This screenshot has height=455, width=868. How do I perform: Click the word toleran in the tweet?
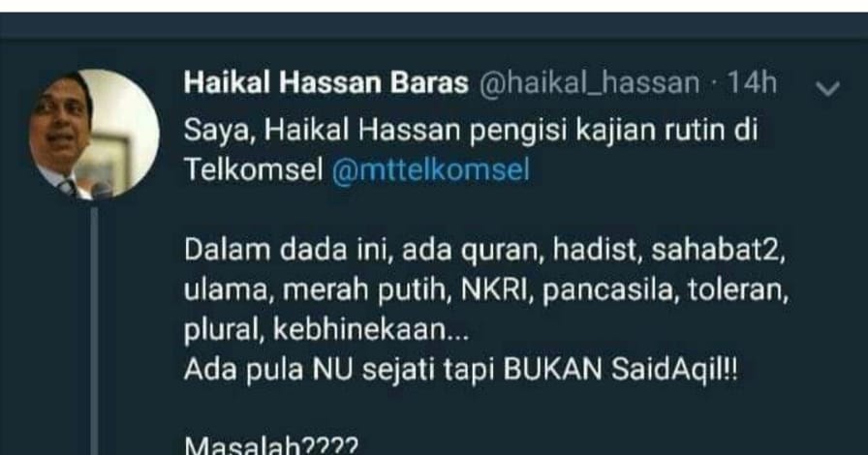click(738, 290)
